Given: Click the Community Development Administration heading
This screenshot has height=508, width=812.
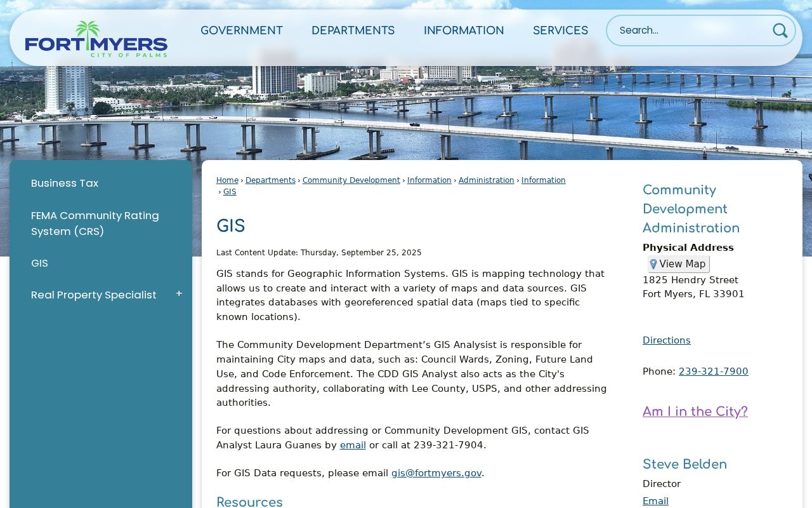Looking at the screenshot, I should [x=691, y=210].
